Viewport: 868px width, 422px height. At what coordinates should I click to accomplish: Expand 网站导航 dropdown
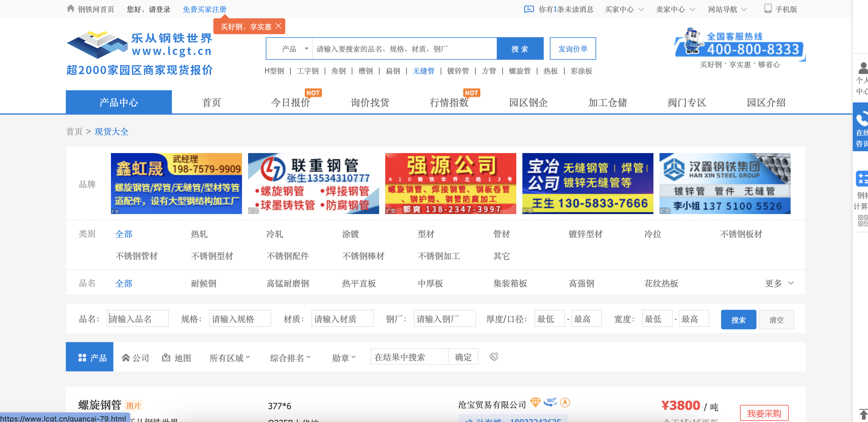[727, 9]
